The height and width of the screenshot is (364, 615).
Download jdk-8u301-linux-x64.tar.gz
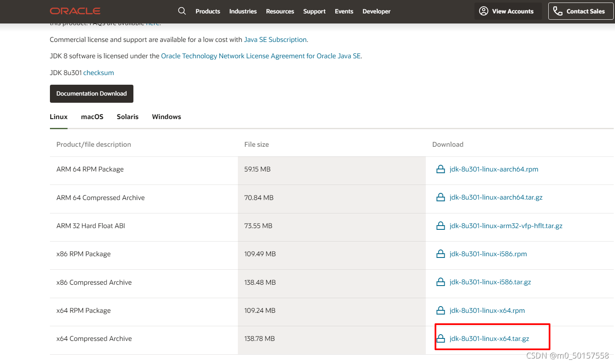pos(489,338)
